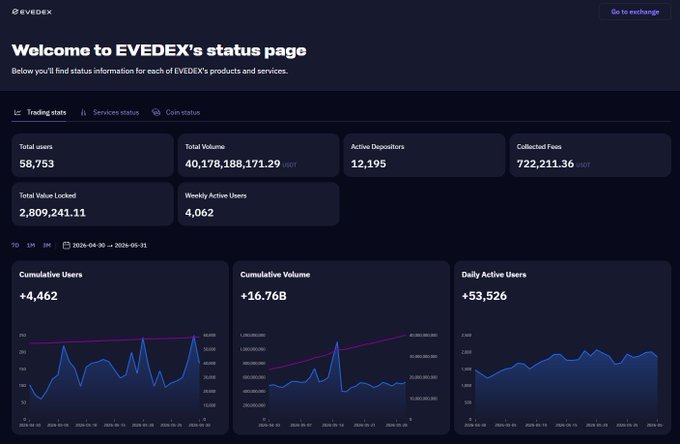Click the Active Depositors card label
The width and height of the screenshot is (680, 444).
[x=377, y=147]
